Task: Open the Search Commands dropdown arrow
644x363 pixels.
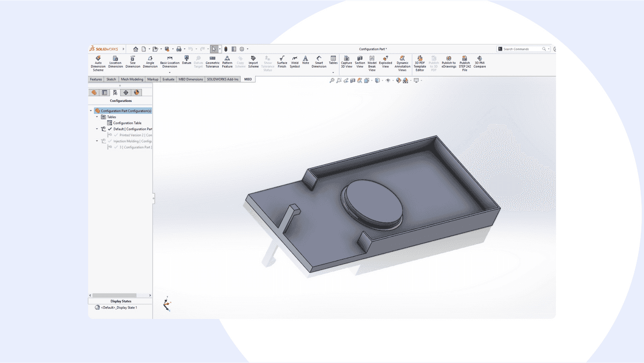Action: click(x=549, y=49)
